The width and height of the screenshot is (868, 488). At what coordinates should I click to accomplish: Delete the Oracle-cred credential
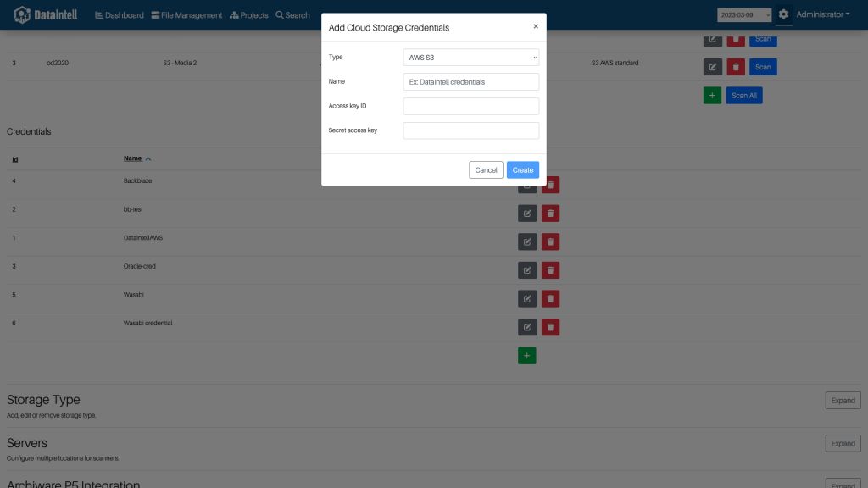tap(550, 270)
